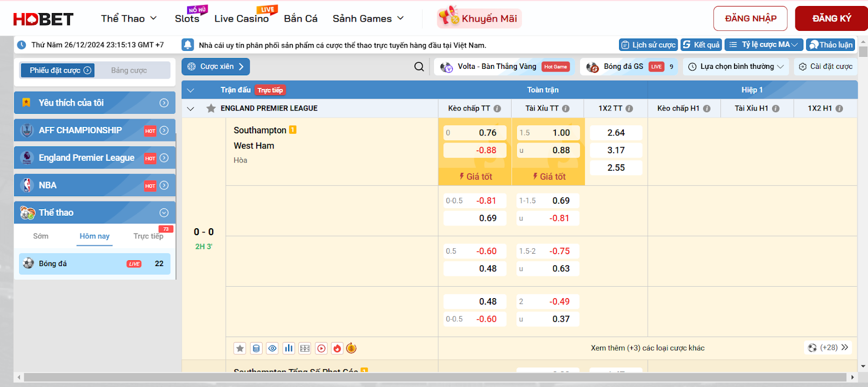
Task: Click info icon next to 1X2 TT
Action: click(x=629, y=108)
